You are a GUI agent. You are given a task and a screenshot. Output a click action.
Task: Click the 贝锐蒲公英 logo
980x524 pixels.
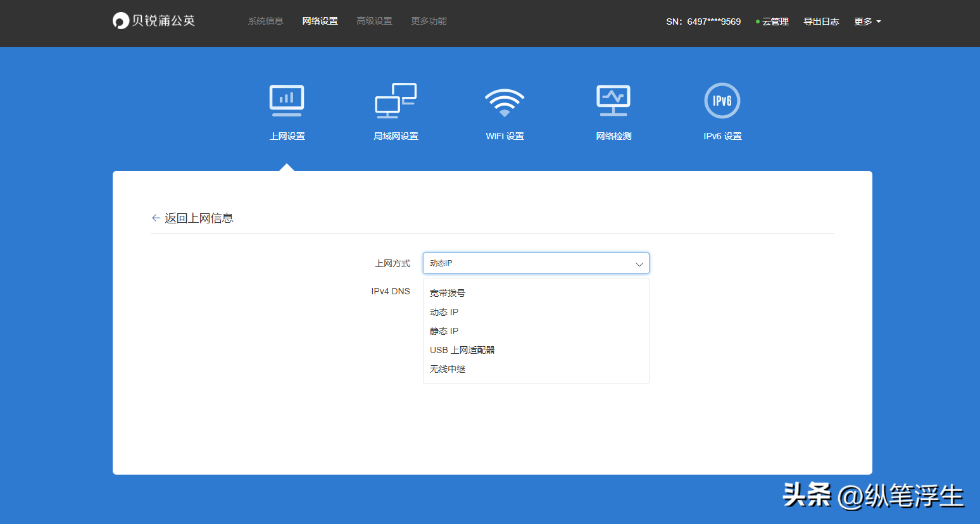click(x=154, y=21)
